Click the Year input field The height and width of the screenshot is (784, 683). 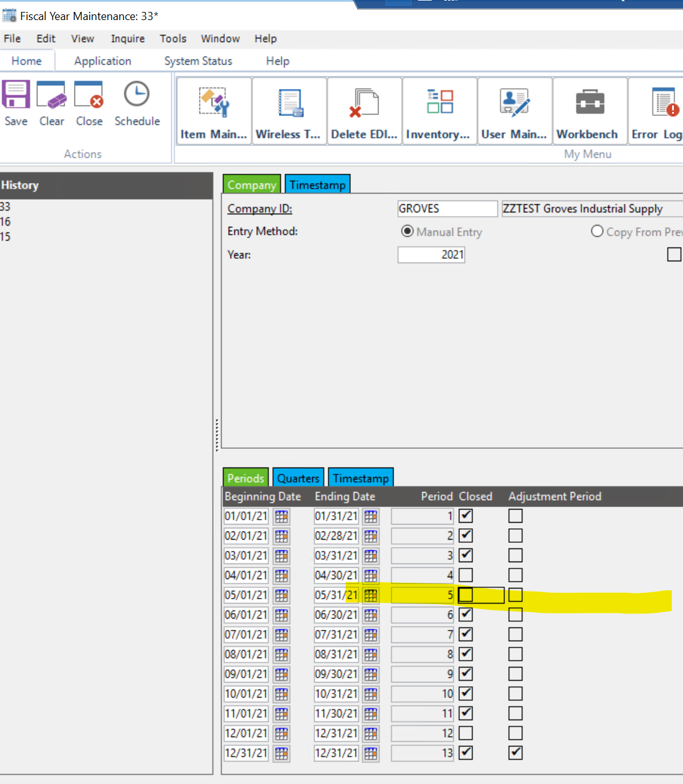click(x=431, y=254)
